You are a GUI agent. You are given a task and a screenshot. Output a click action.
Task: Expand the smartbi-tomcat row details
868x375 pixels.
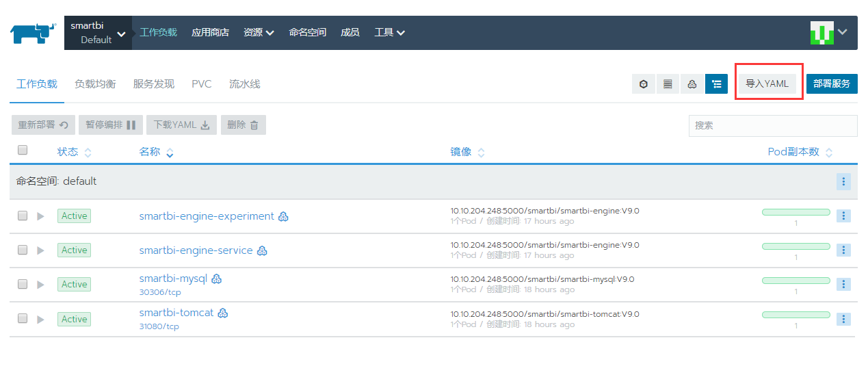[40, 320]
